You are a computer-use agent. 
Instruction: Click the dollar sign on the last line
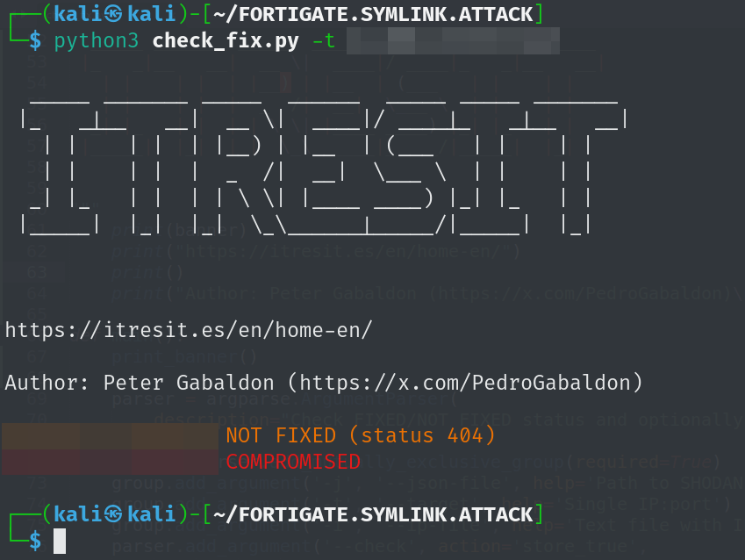tap(35, 541)
